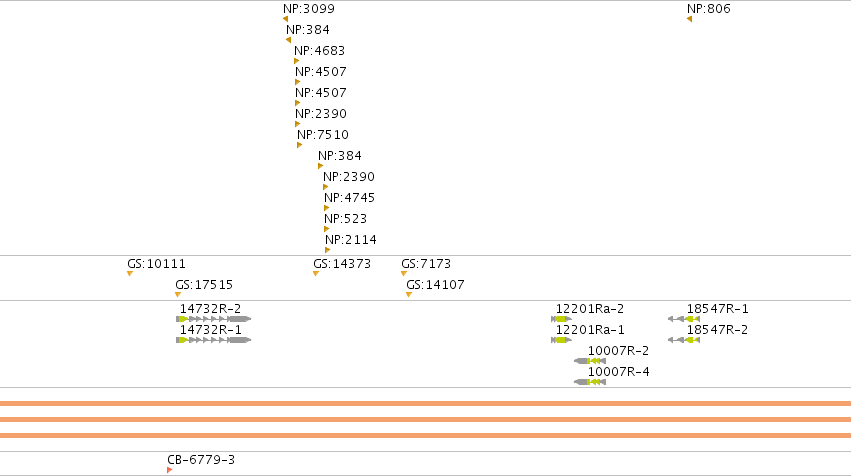Click the 14732R-1 transcript glyph
This screenshot has height=476, width=851.
pyautogui.click(x=213, y=340)
